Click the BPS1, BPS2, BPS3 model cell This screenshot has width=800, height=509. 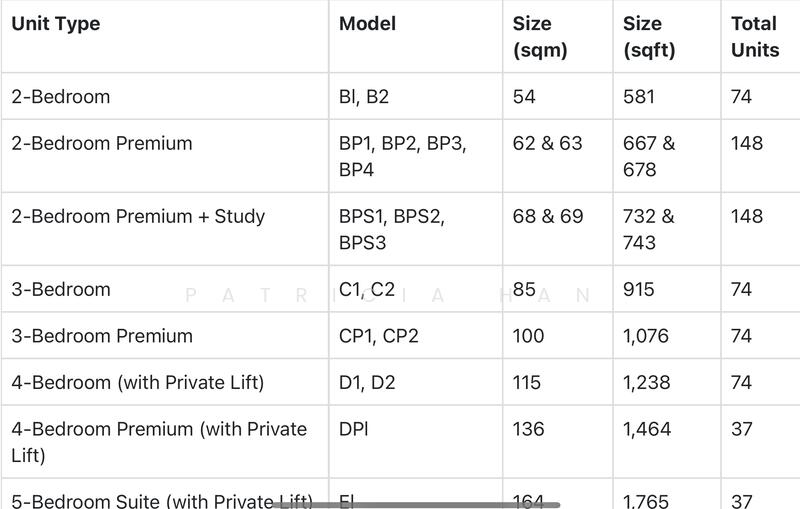click(x=392, y=229)
